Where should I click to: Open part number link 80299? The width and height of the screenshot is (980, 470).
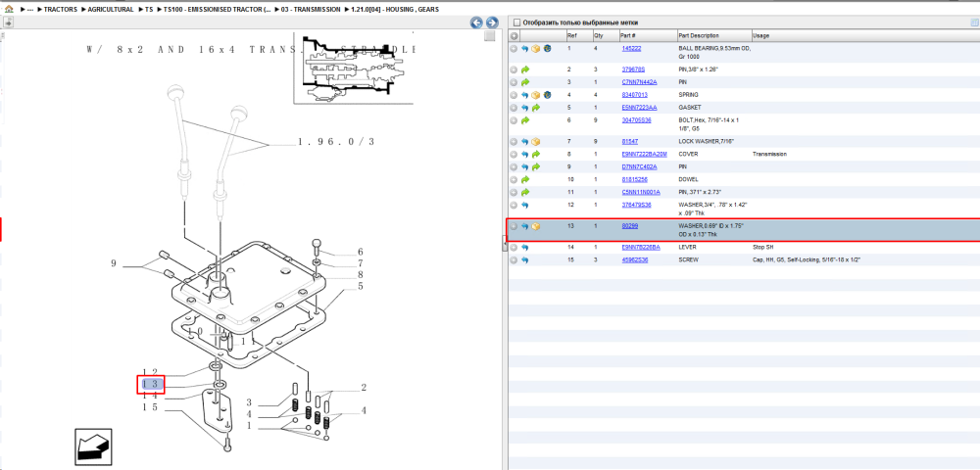pyautogui.click(x=629, y=225)
